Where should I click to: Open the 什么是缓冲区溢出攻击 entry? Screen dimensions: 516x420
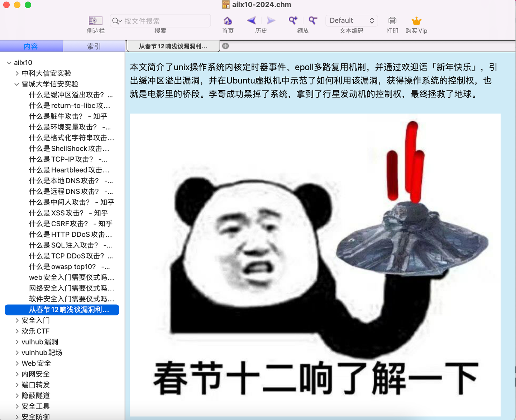[71, 95]
